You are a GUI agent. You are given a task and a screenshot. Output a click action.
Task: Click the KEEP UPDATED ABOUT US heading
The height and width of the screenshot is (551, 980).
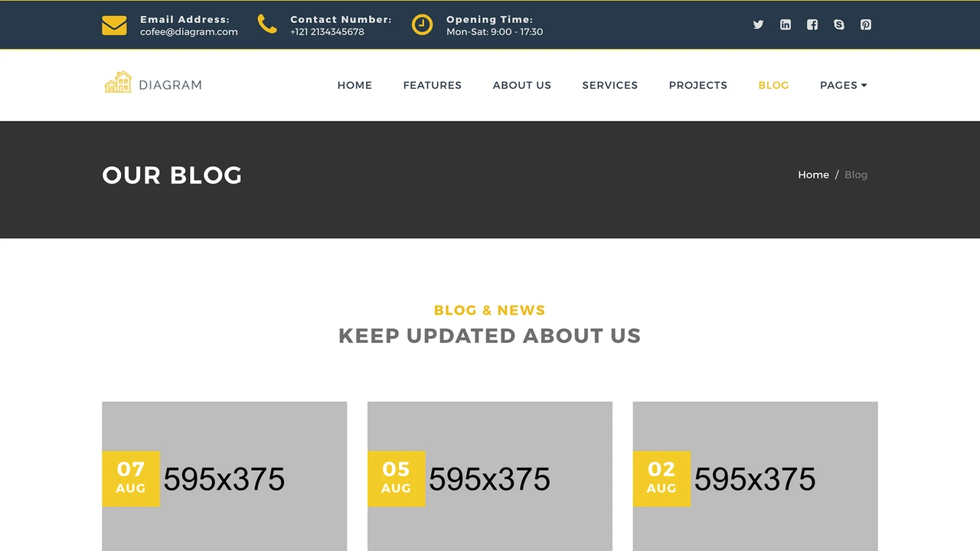pos(490,335)
